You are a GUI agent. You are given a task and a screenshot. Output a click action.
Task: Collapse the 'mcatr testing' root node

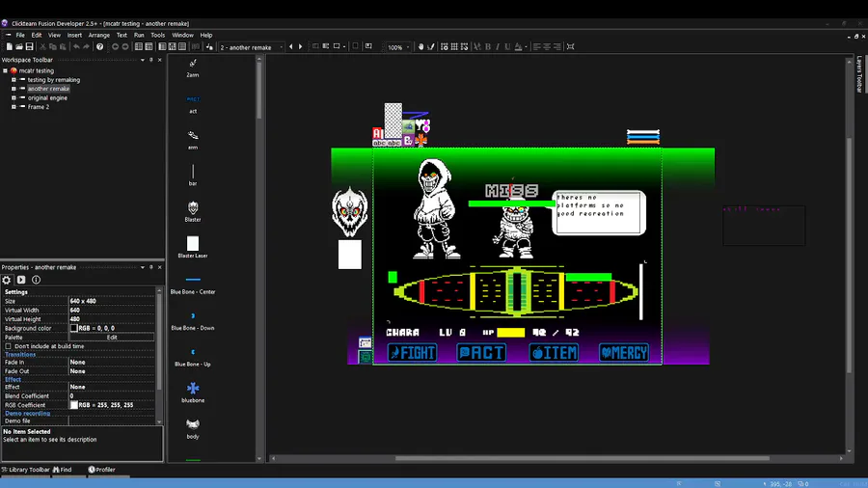(5, 70)
